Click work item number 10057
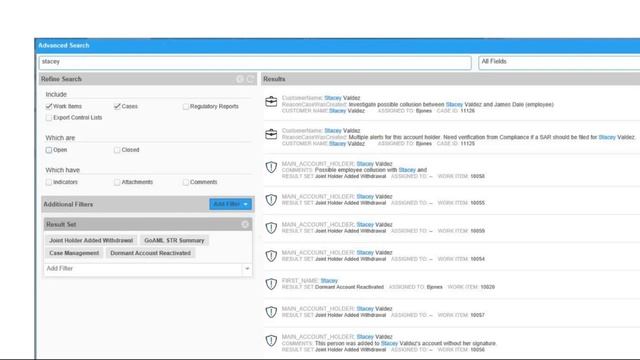This screenshot has width=640, height=360. click(x=478, y=315)
